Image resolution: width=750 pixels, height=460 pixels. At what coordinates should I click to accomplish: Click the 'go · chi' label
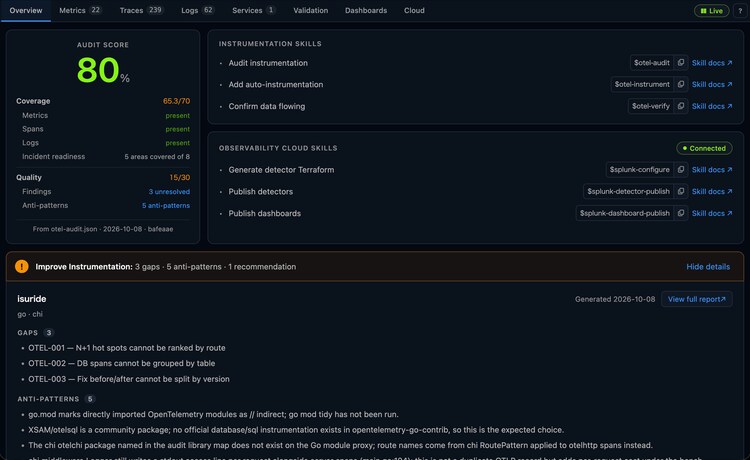pos(30,314)
